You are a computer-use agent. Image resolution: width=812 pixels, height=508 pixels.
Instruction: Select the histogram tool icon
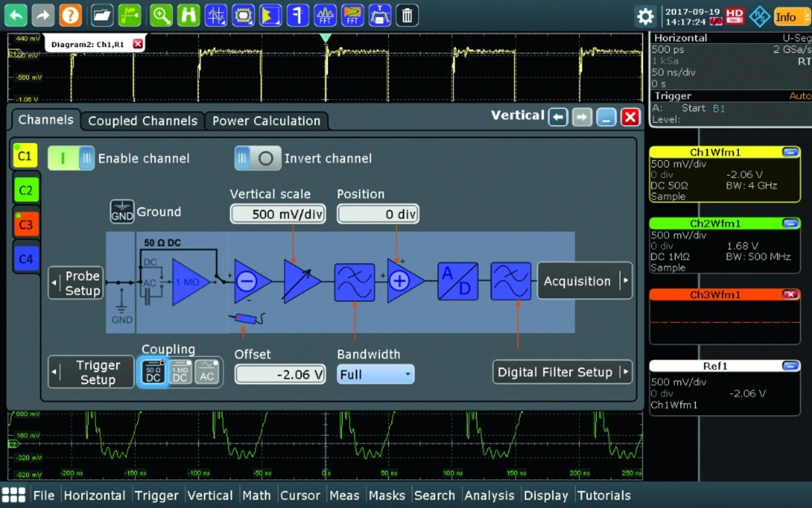270,15
